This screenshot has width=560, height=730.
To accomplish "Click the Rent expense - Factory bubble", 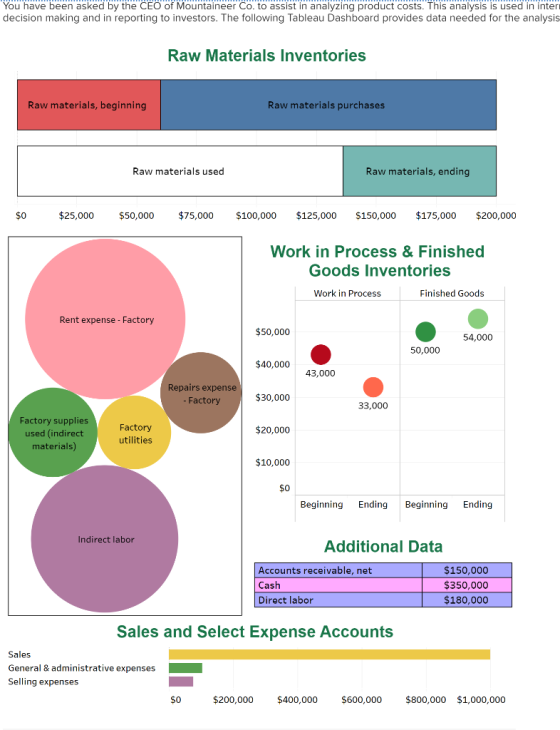I will click(x=105, y=319).
